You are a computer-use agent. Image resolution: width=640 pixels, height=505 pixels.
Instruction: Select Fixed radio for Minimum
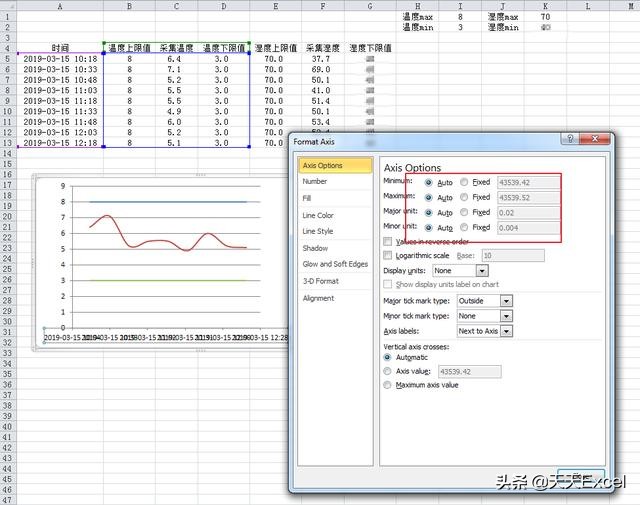click(464, 182)
